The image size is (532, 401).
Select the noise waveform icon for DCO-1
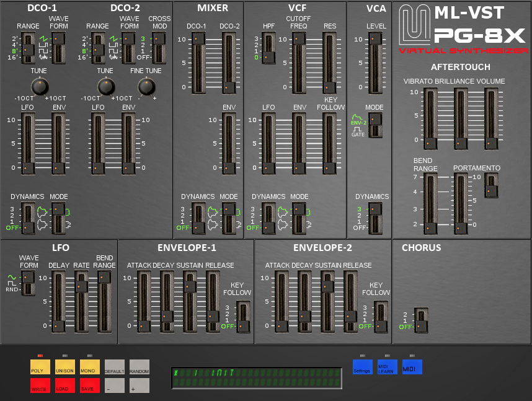pos(43,57)
